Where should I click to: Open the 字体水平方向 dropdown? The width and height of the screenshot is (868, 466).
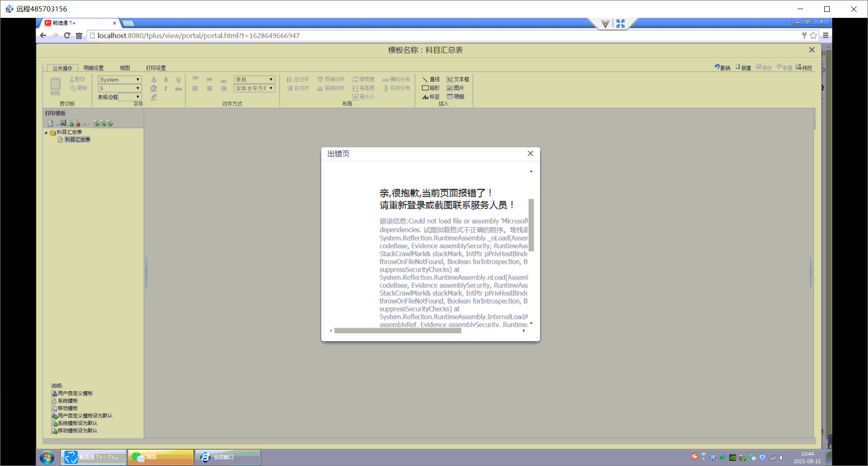tap(254, 88)
